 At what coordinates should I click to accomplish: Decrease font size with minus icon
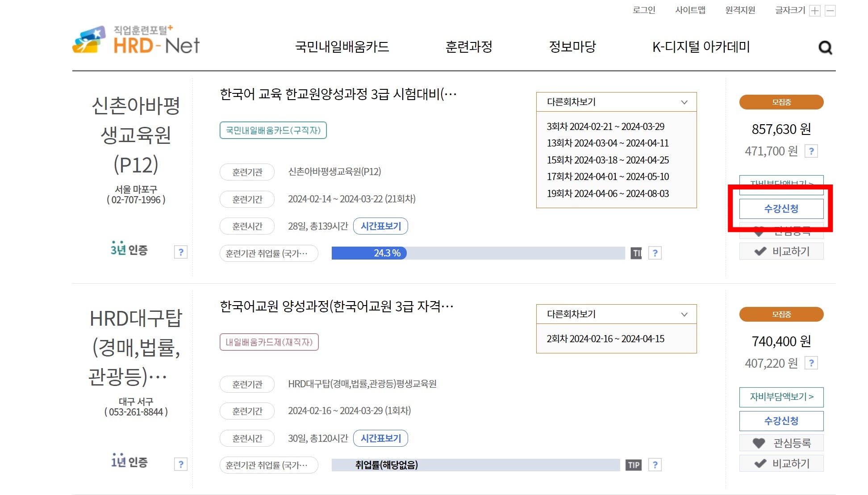pos(830,11)
